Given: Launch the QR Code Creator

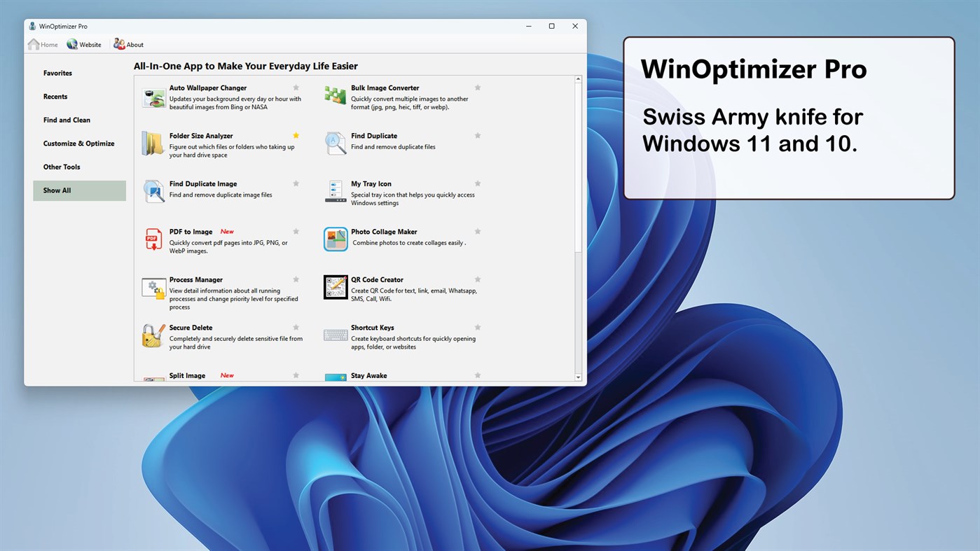Looking at the screenshot, I should pyautogui.click(x=378, y=279).
